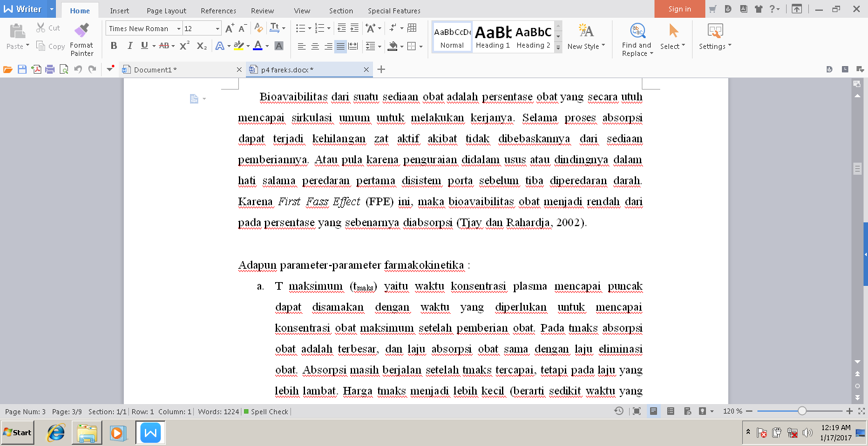Screen dimensions: 868x446
Task: Open print preview icon
Action: 64,70
